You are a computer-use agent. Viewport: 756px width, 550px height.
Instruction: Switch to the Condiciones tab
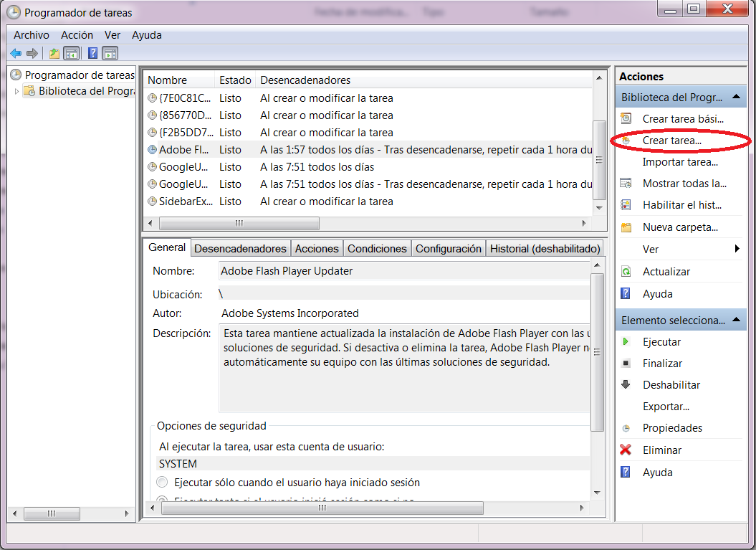[x=377, y=248]
